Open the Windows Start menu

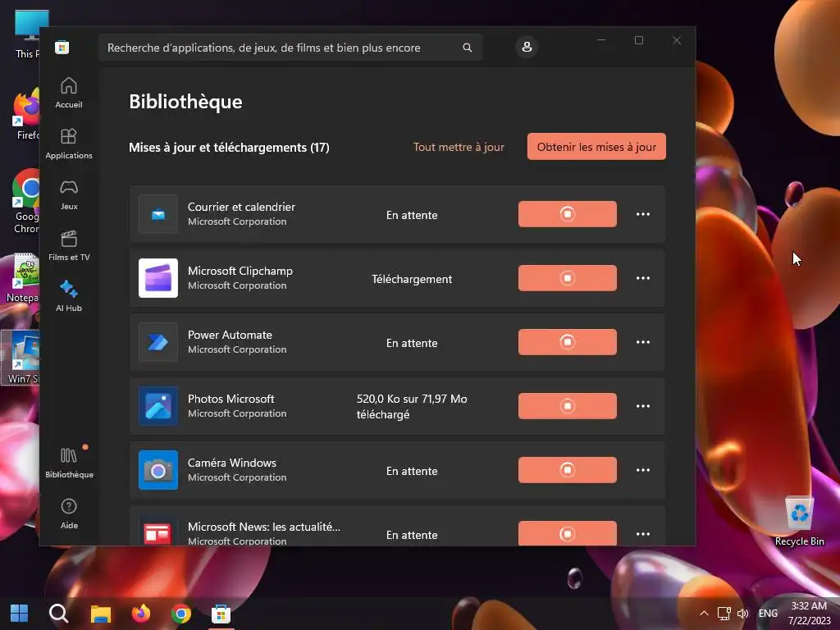20,614
